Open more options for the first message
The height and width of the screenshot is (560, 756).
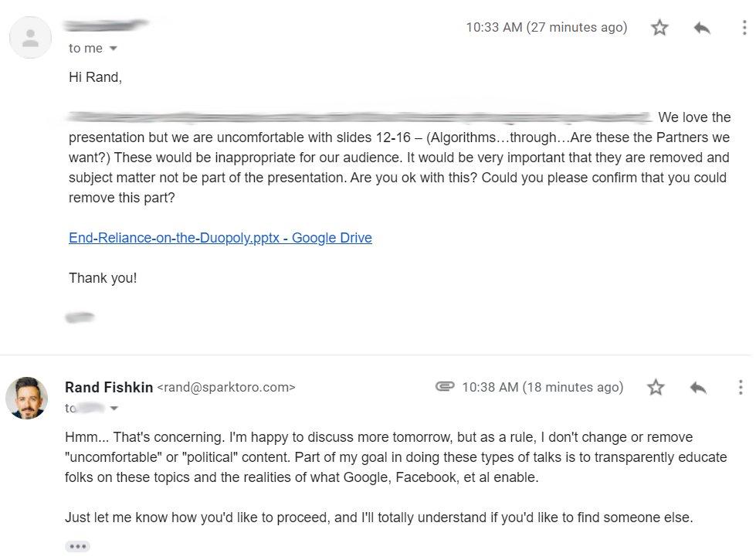[744, 28]
